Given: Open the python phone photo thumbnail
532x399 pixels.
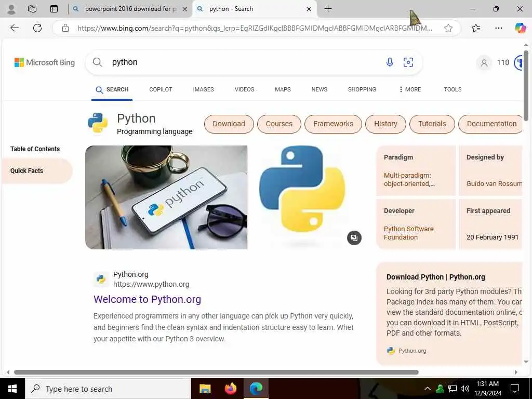Looking at the screenshot, I should pyautogui.click(x=166, y=197).
